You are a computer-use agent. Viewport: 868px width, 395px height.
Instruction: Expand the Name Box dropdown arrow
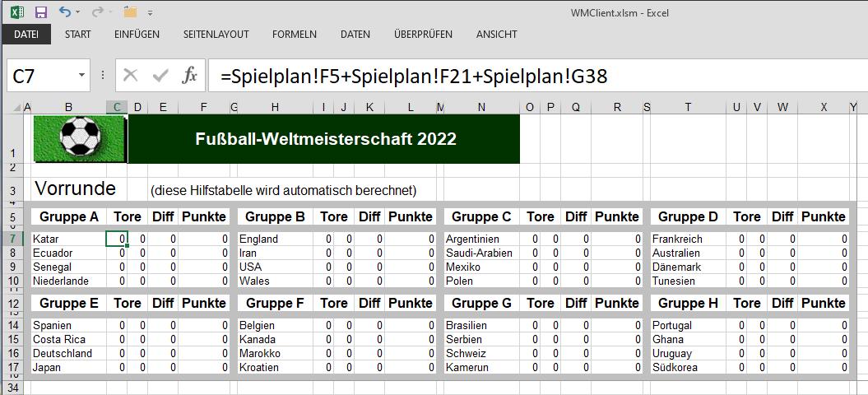coord(82,75)
